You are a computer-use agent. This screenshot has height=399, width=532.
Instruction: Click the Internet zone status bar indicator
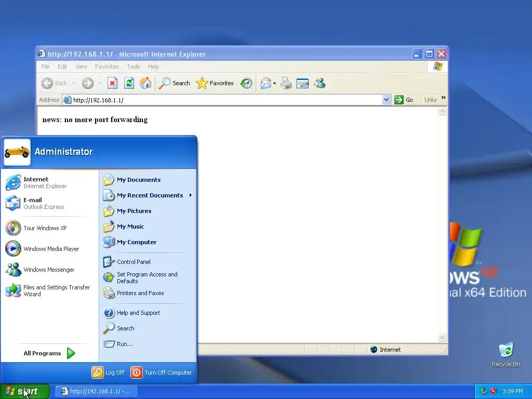point(386,350)
